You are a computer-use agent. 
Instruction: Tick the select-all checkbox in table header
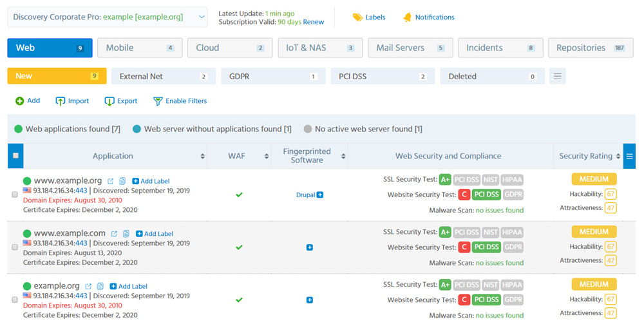point(15,156)
